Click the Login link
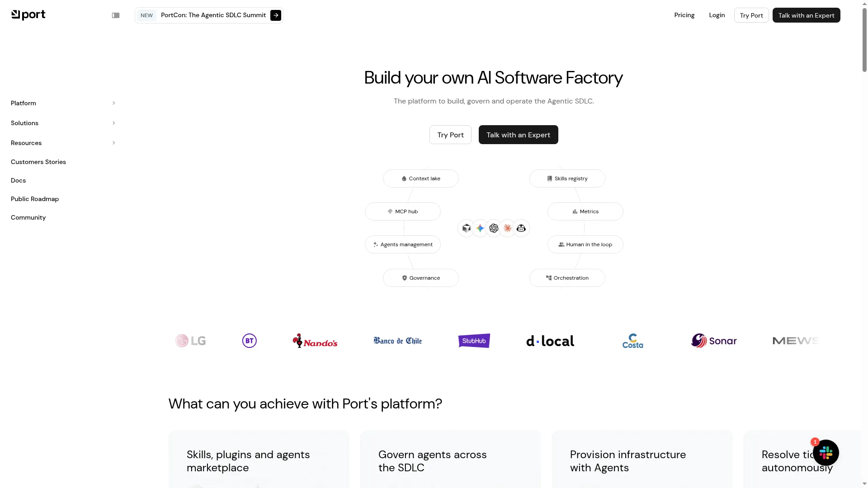The height and width of the screenshot is (488, 868). pos(717,15)
